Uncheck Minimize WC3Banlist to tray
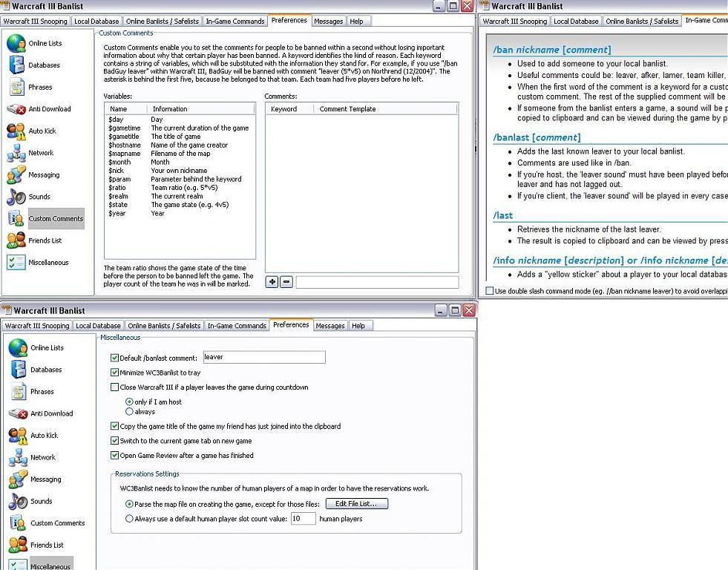Image resolution: width=728 pixels, height=570 pixels. pyautogui.click(x=114, y=373)
